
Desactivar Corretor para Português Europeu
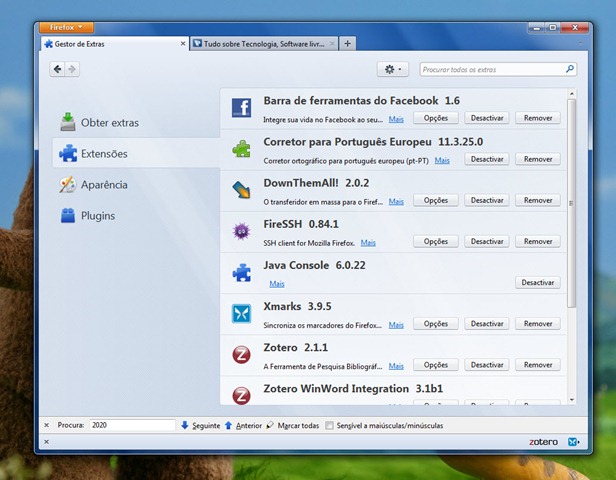point(487,159)
